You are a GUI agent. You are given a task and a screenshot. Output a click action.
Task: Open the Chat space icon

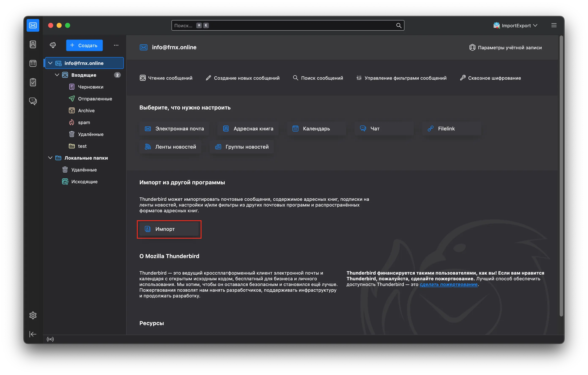[x=33, y=101]
